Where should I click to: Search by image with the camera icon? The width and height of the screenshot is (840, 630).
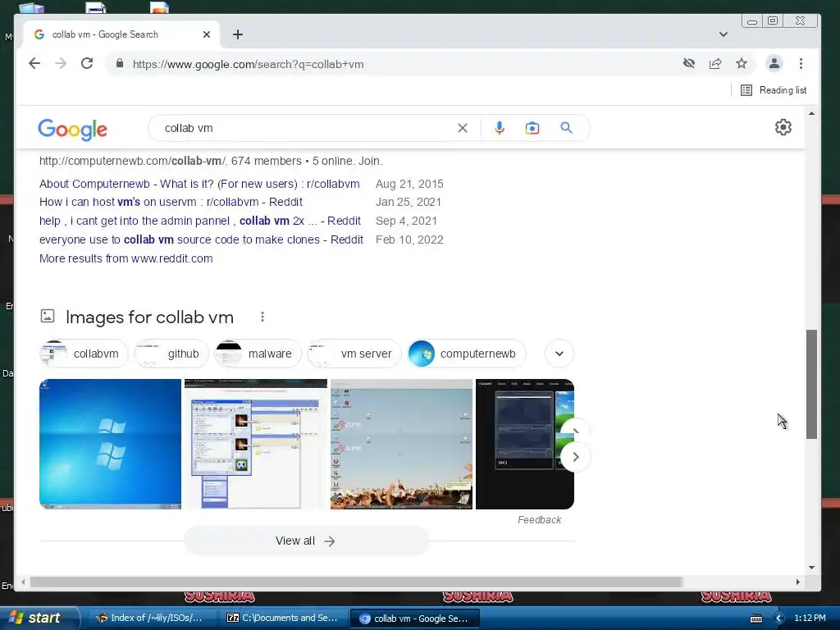coord(532,128)
